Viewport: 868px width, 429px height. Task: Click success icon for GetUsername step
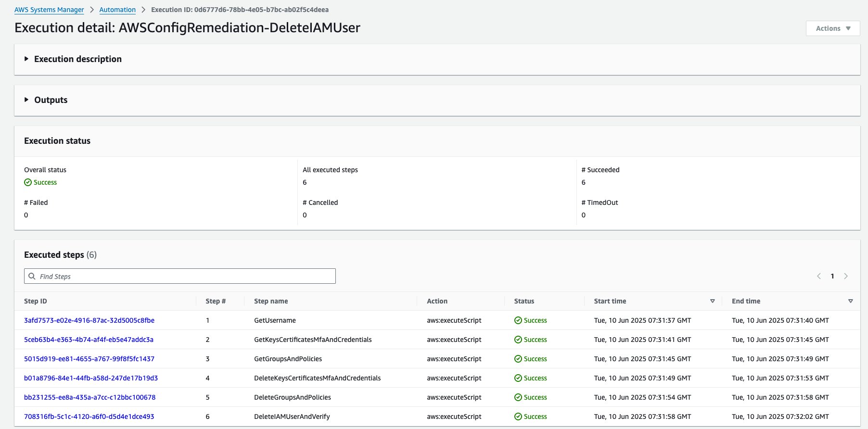point(518,320)
